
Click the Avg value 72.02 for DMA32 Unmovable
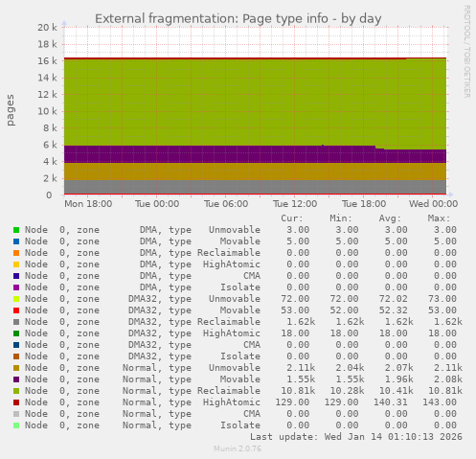pyautogui.click(x=393, y=299)
